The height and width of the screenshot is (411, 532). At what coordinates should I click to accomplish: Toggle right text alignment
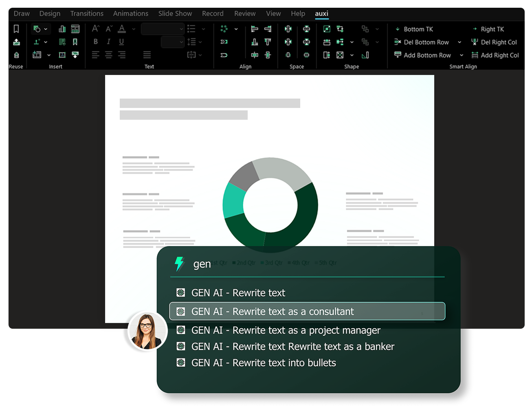click(x=122, y=55)
